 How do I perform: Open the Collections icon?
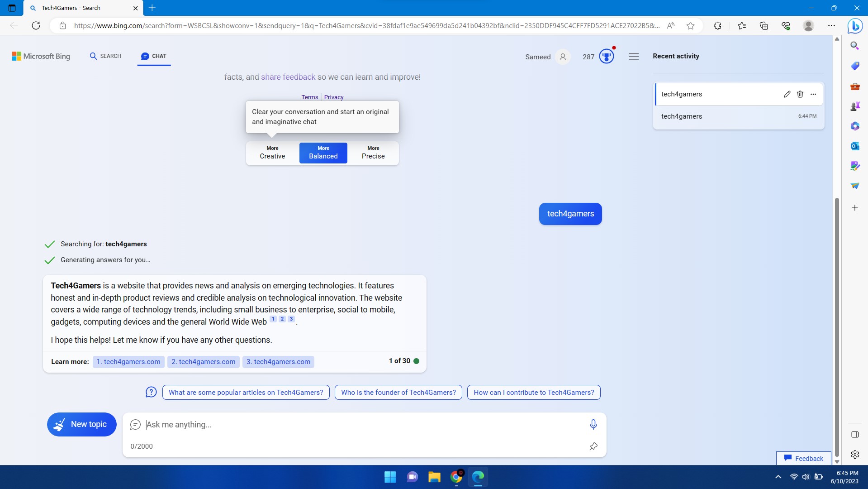(x=764, y=26)
